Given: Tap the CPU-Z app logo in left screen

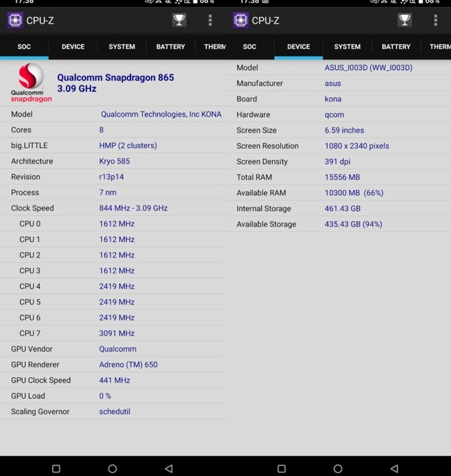Looking at the screenshot, I should pos(15,20).
